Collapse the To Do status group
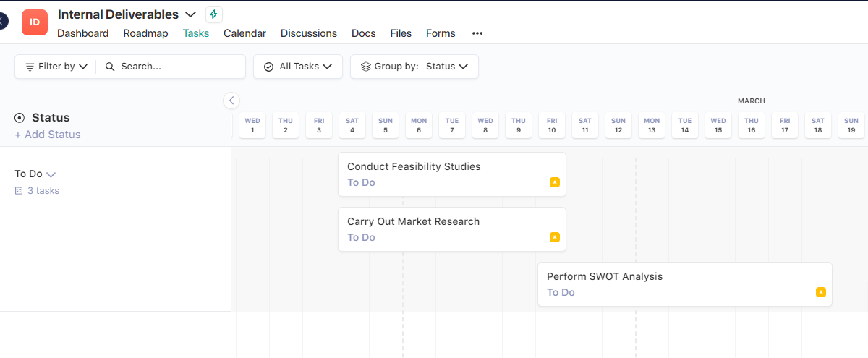 [51, 174]
